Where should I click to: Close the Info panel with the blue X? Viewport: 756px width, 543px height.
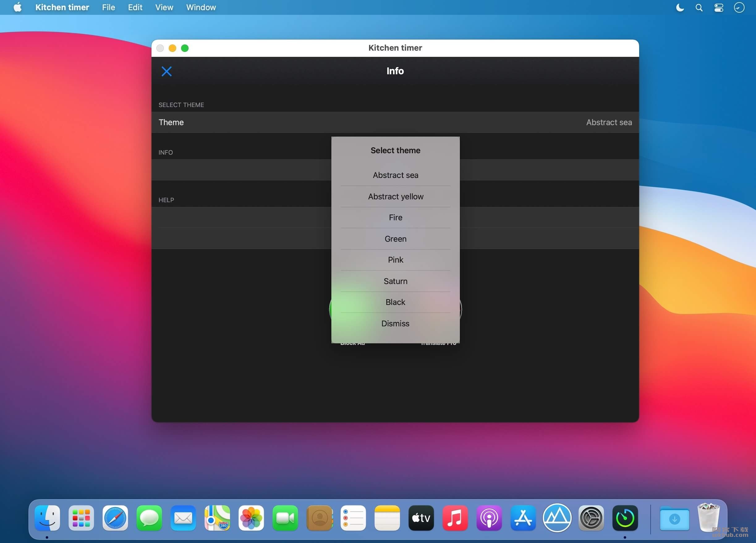pyautogui.click(x=166, y=71)
